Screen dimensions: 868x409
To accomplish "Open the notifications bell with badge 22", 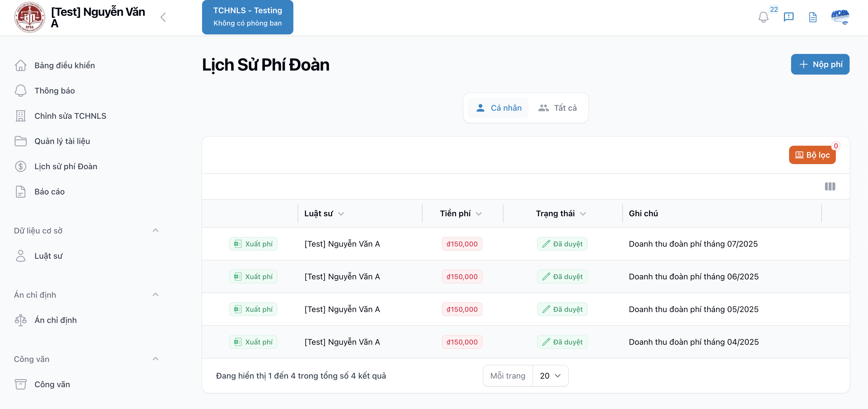I will coord(763,17).
